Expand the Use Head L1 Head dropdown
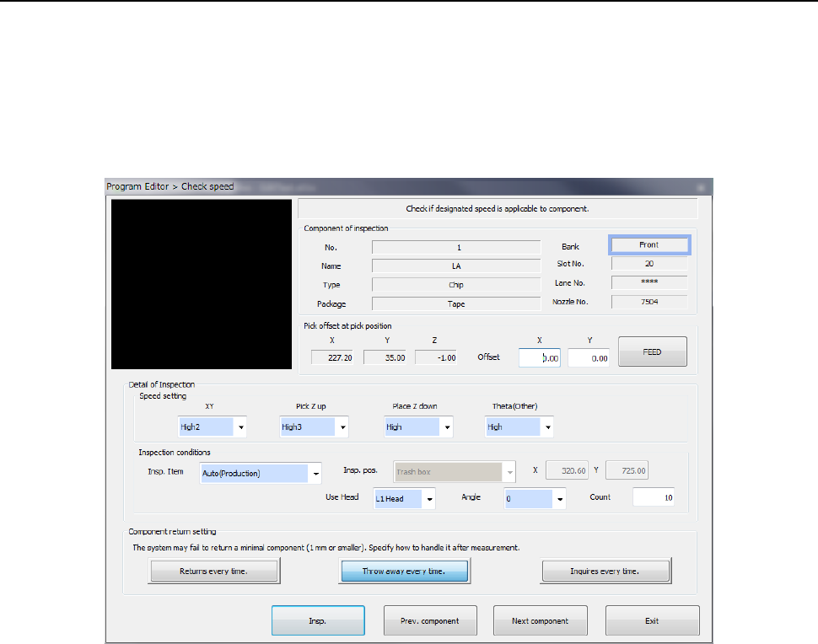This screenshot has width=818, height=644. point(404,498)
